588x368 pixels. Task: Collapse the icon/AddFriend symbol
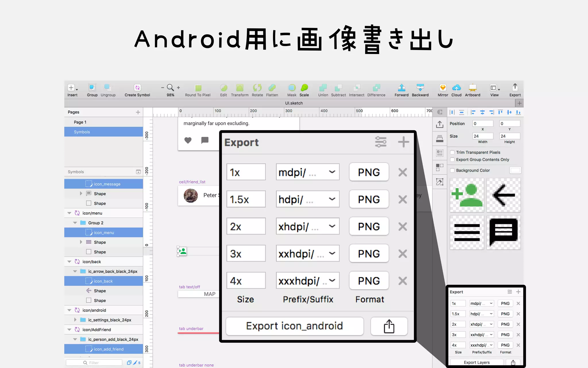coord(69,330)
